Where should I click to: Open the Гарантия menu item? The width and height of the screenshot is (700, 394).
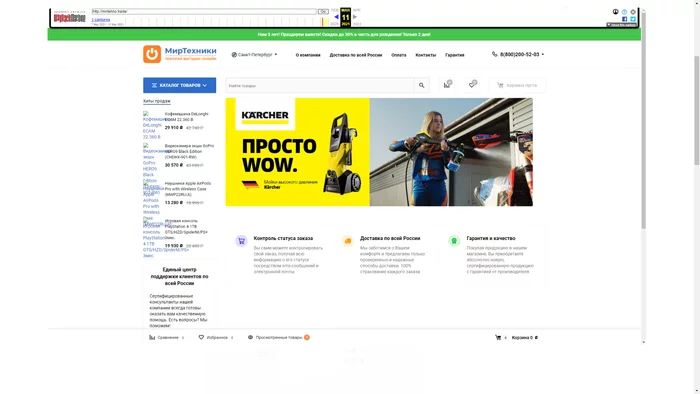tap(454, 55)
